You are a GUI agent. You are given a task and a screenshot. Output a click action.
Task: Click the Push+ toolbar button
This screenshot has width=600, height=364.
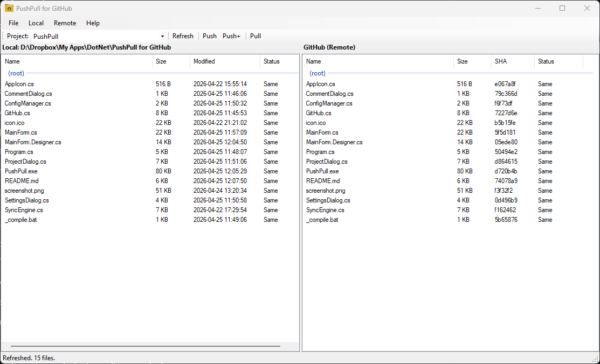(x=231, y=36)
